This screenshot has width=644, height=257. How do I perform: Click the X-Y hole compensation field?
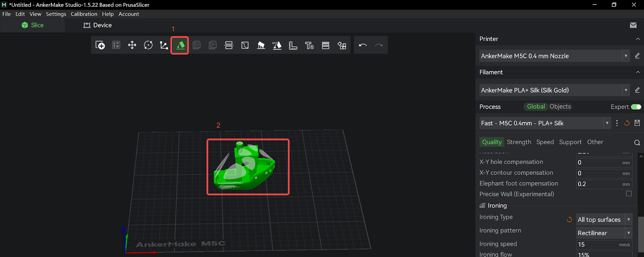point(604,162)
